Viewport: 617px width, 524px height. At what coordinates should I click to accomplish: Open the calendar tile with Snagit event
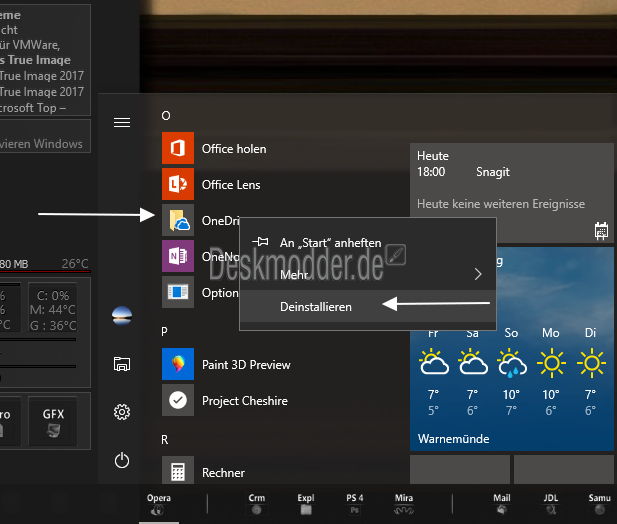(512, 193)
